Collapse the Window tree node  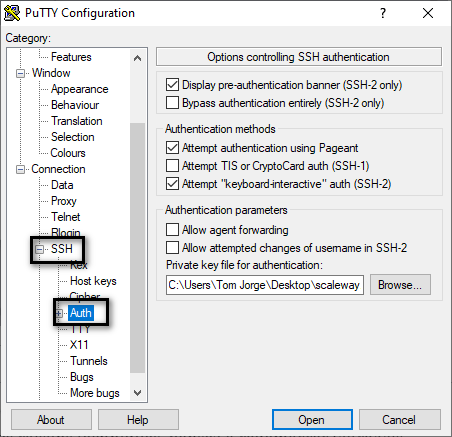point(20,73)
